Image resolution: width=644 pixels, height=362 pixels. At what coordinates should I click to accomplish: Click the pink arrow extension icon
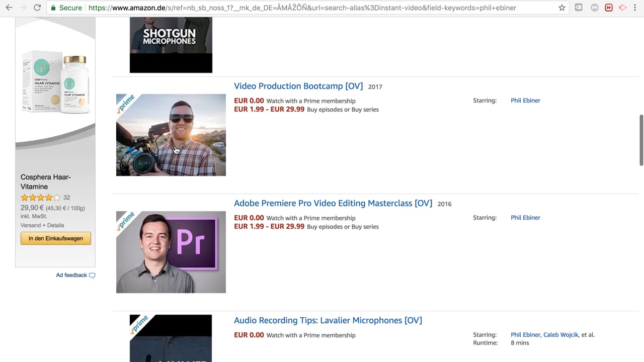click(x=623, y=8)
